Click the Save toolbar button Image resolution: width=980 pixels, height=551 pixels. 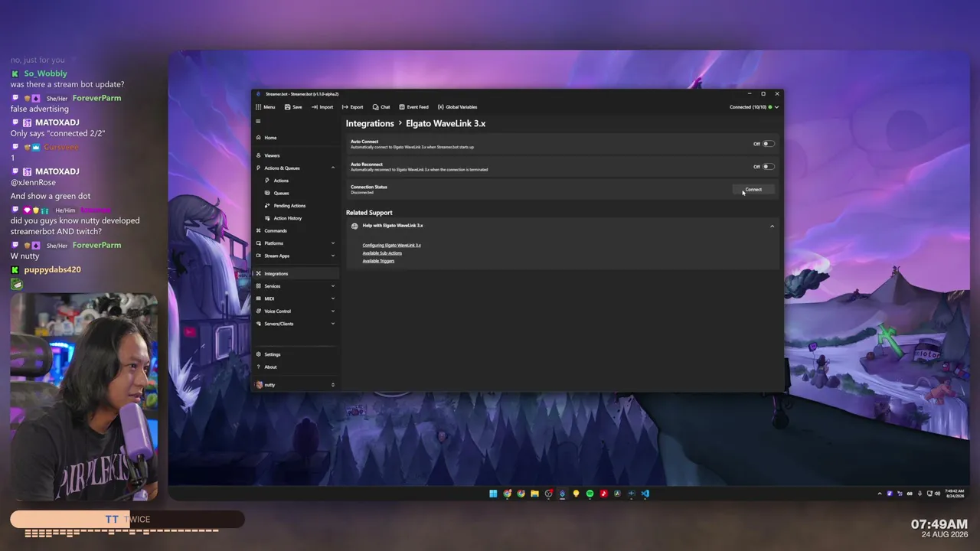click(x=293, y=107)
